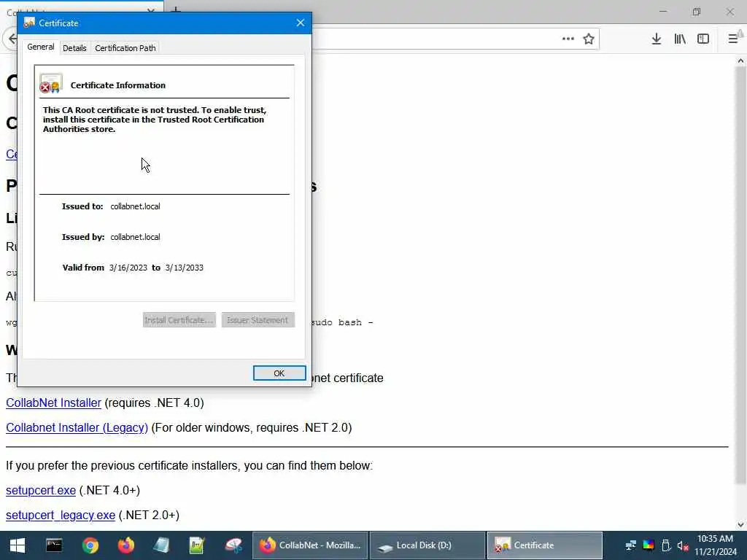
Task: Open the green notepad taskbar app
Action: (197, 545)
